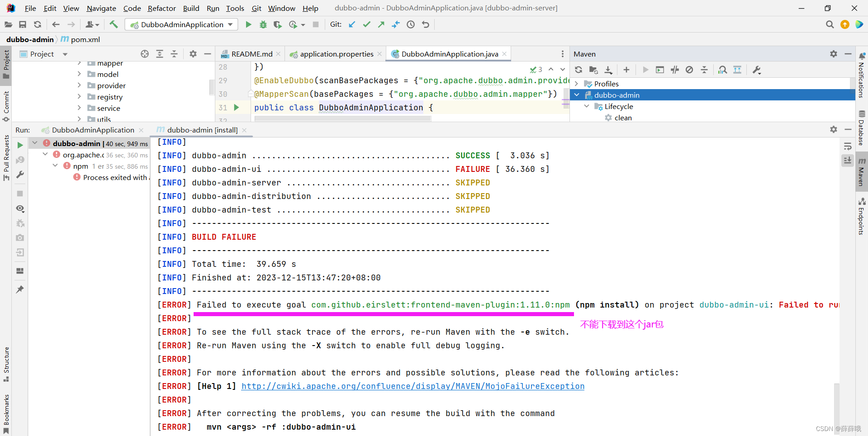Expand the model folder

(79, 74)
